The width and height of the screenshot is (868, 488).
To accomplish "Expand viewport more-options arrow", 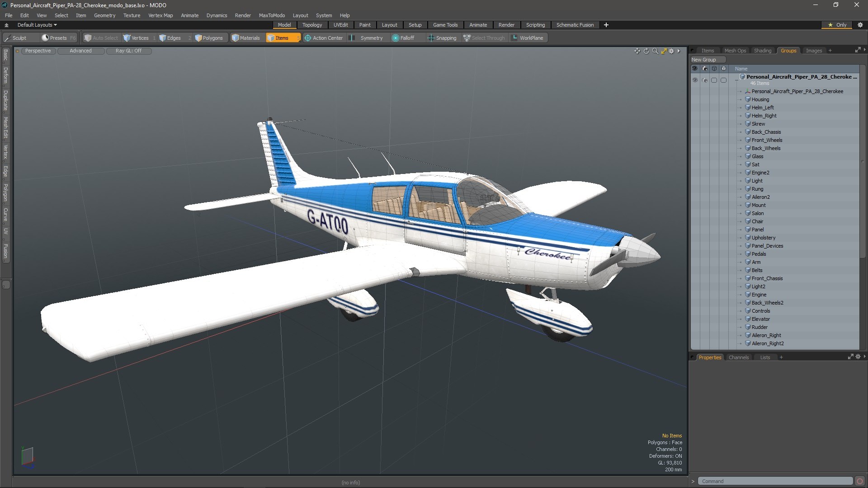I will 679,51.
